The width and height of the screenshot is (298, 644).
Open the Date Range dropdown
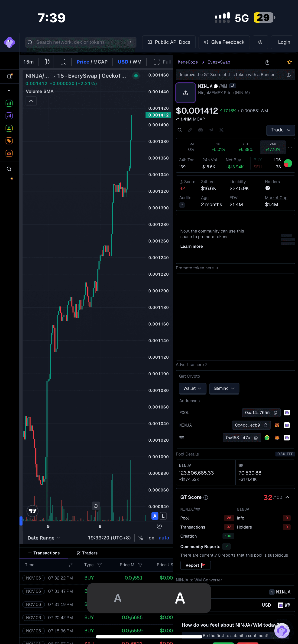pos(44,538)
